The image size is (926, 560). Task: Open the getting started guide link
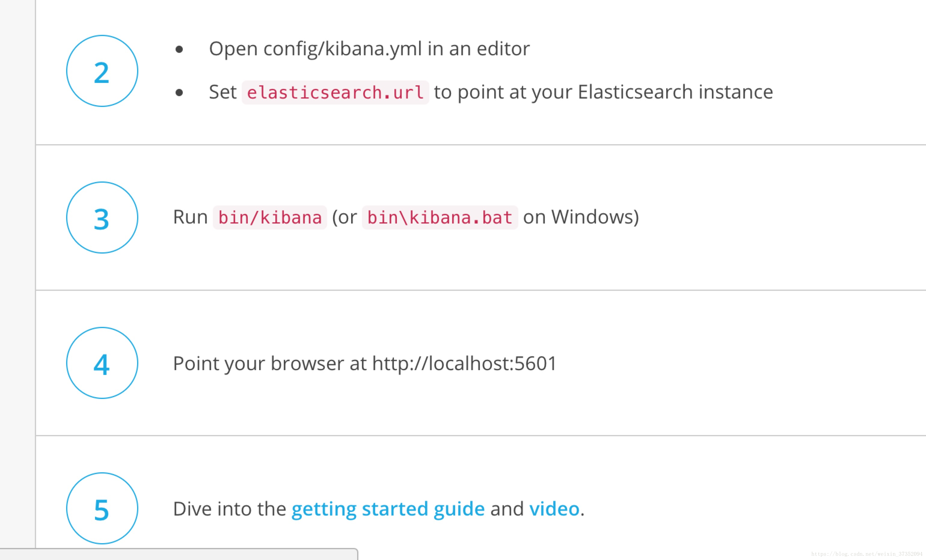click(x=388, y=509)
